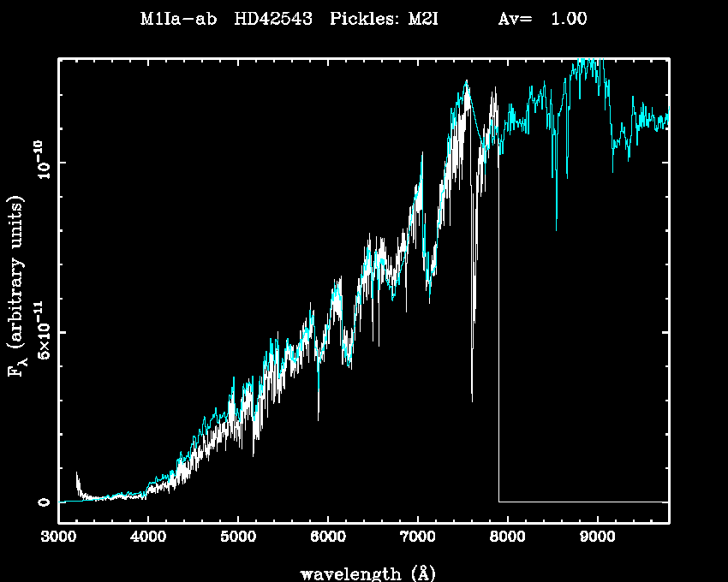Click the Av= 1.00 extinction value
Screen dimensions: 728x582
pyautogui.click(x=542, y=20)
